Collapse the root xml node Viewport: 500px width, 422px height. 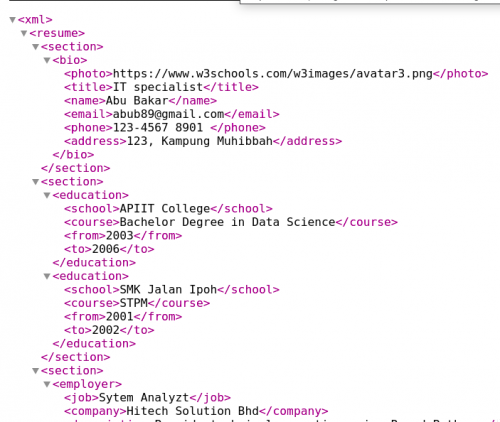pyautogui.click(x=12, y=20)
